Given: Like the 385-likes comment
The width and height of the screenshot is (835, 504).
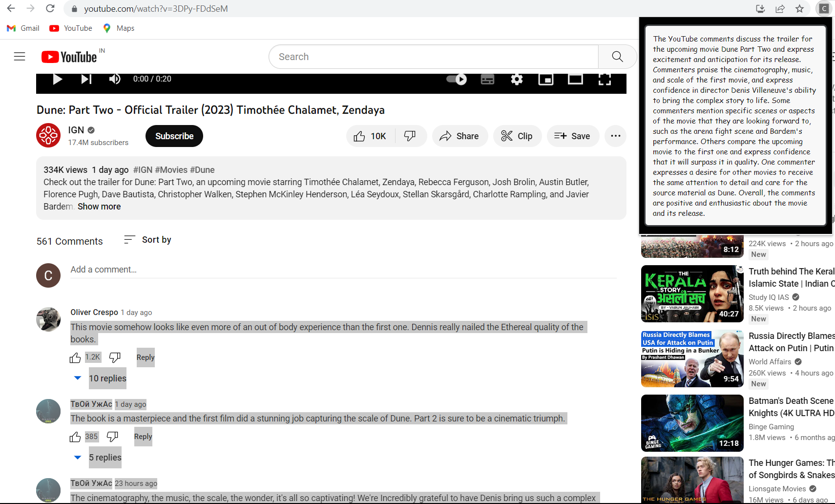Looking at the screenshot, I should pyautogui.click(x=75, y=437).
